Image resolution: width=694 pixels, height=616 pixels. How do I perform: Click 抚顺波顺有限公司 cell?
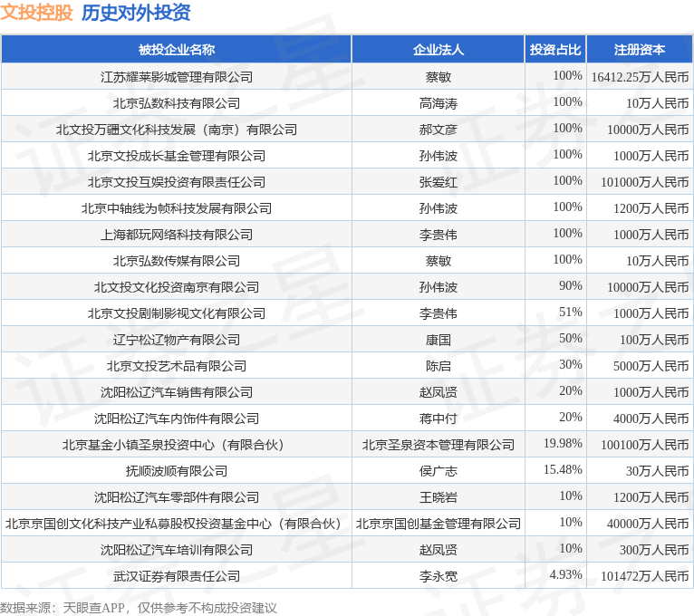[176, 471]
